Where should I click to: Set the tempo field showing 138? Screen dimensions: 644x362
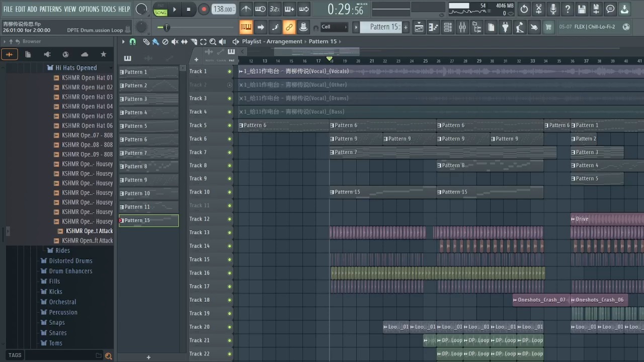coord(223,9)
